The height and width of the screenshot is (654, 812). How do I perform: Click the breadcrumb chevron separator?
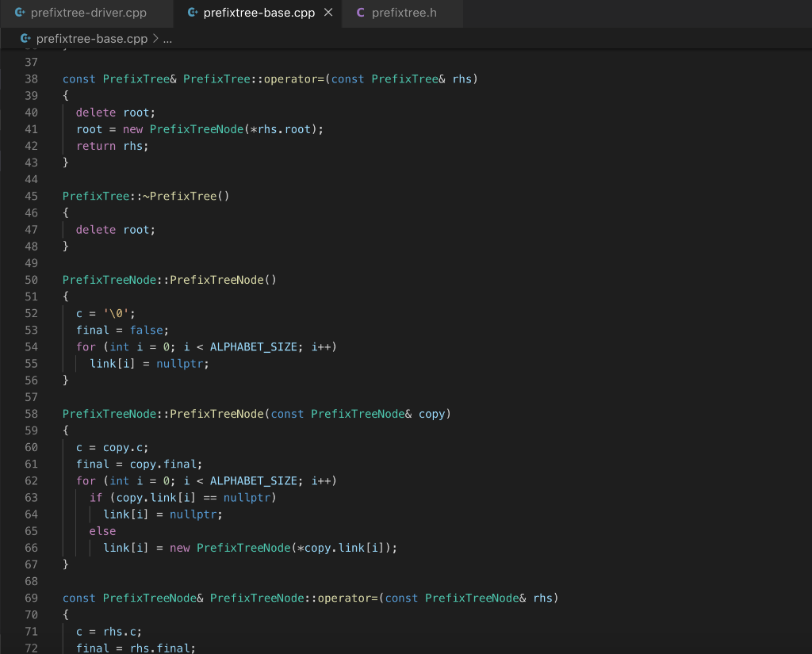pos(155,39)
